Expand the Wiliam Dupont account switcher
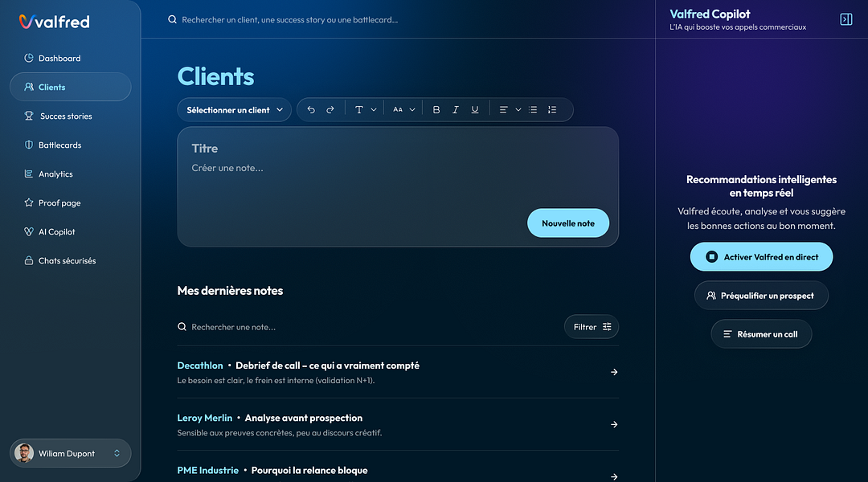This screenshot has height=482, width=868. pos(117,453)
